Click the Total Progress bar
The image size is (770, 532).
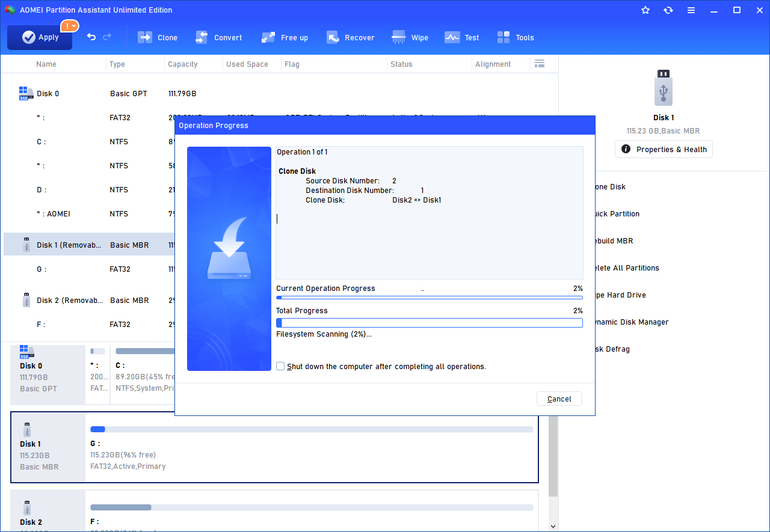point(430,322)
